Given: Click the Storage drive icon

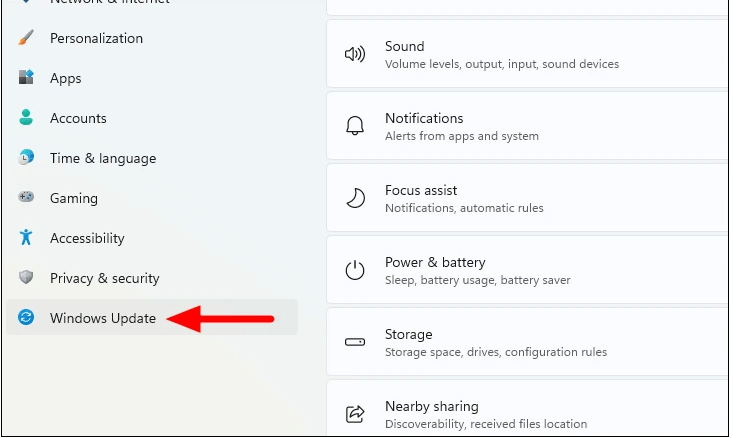Looking at the screenshot, I should pos(355,342).
